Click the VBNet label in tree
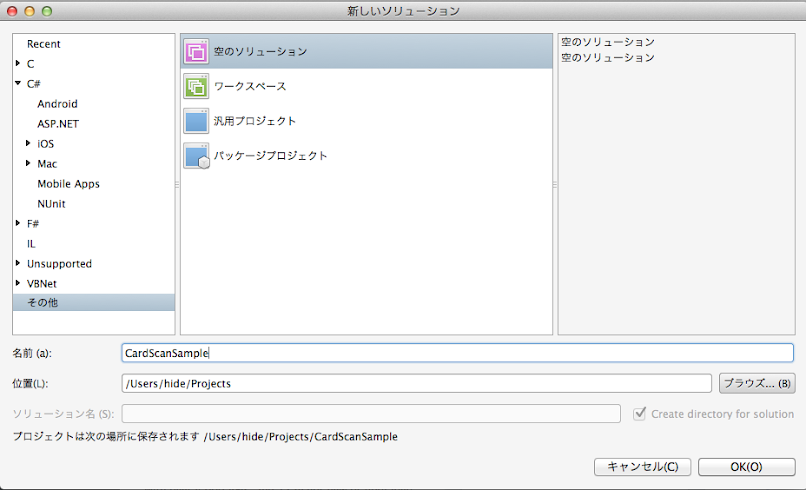 [42, 284]
